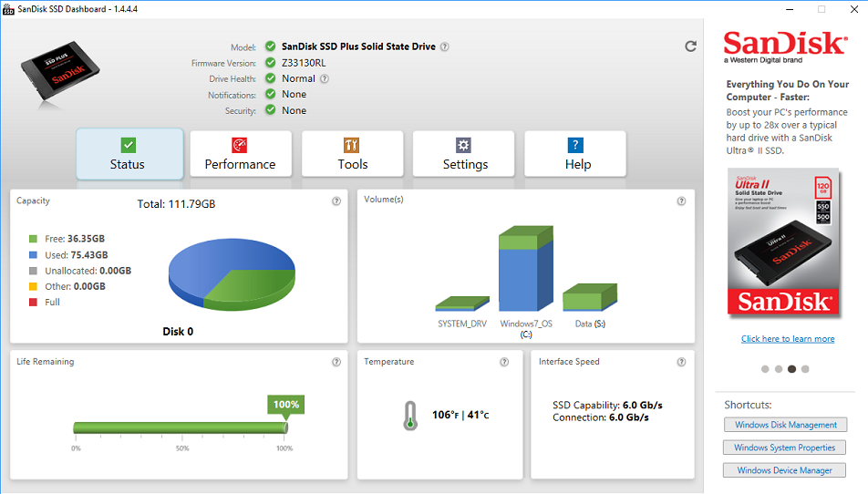
Task: Open the Tools tab
Action: (353, 154)
